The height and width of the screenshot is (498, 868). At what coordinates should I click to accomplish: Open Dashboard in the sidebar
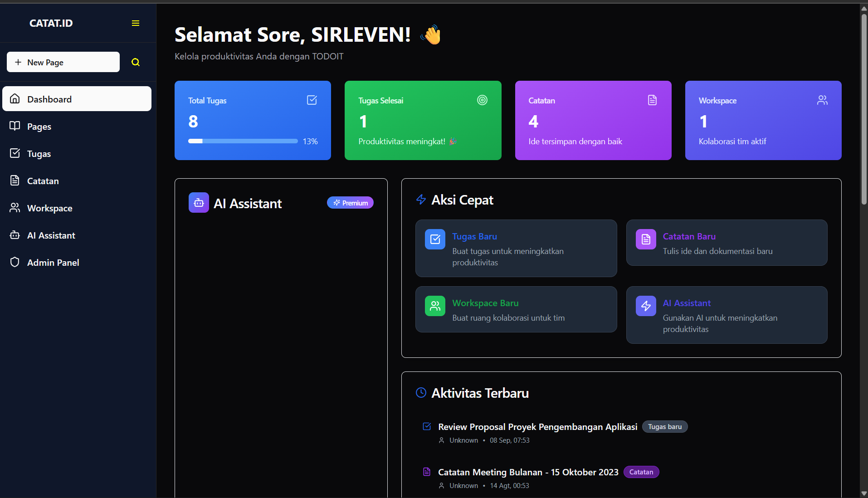[77, 99]
